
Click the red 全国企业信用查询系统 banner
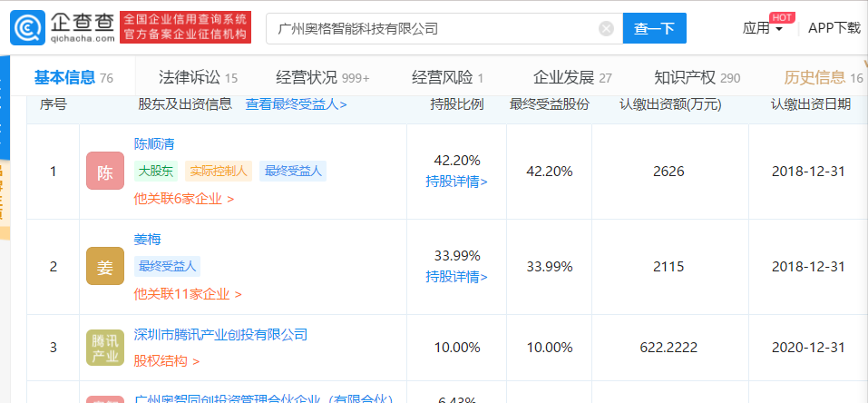tap(185, 27)
